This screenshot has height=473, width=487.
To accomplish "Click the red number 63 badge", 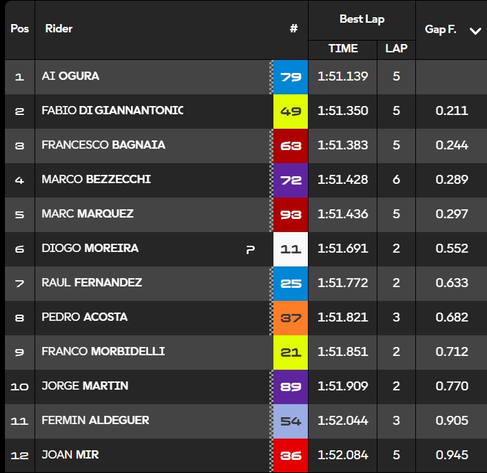I will tap(291, 146).
